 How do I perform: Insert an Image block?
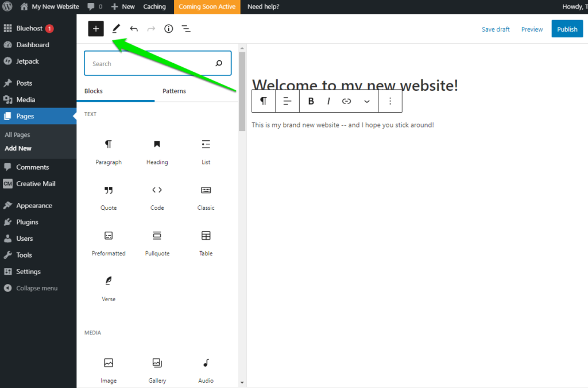[109, 371]
